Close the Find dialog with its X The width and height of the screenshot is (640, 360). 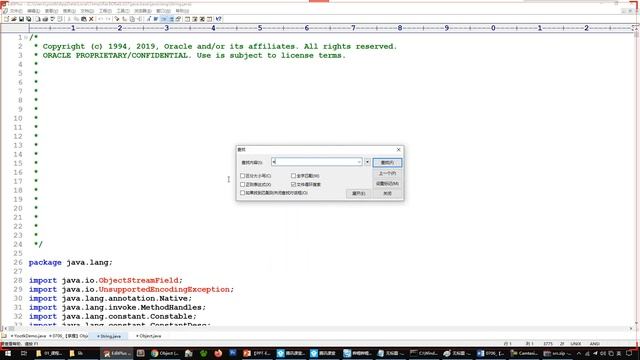(398, 149)
